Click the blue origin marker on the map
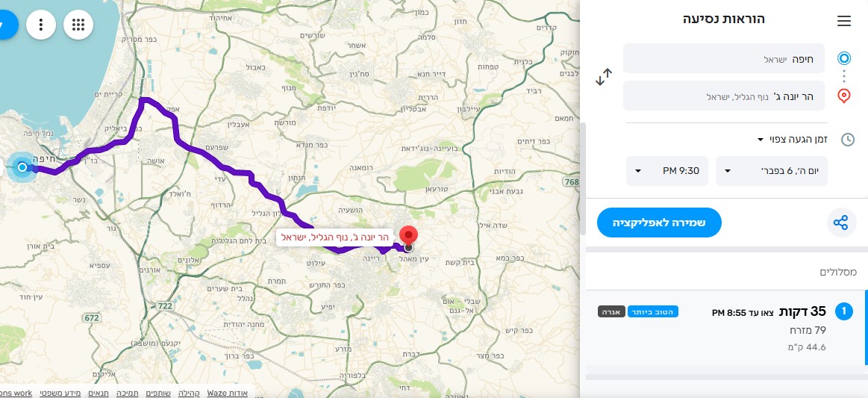868x398 pixels. click(x=22, y=167)
